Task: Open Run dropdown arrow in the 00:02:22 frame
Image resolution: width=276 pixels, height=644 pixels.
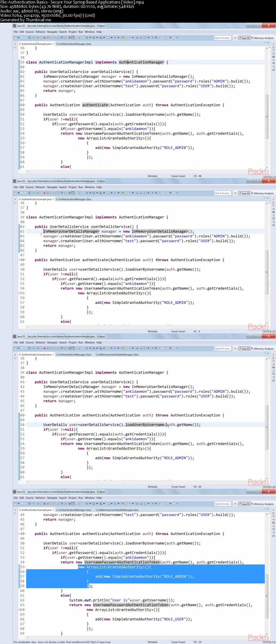Action: tap(97, 38)
